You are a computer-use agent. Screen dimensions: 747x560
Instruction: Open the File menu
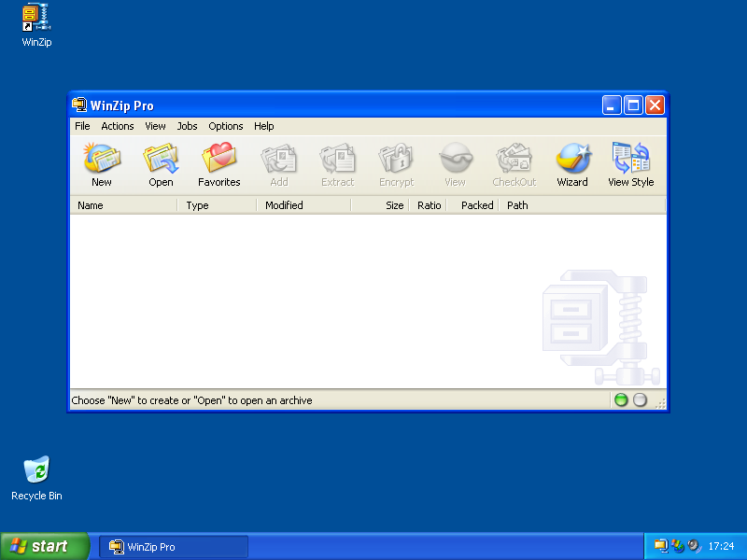[82, 125]
